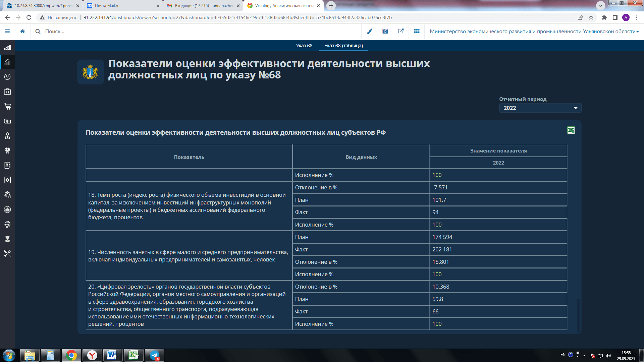Click the Вид данных column header
Screen dimensions: 644x362
tap(361, 157)
